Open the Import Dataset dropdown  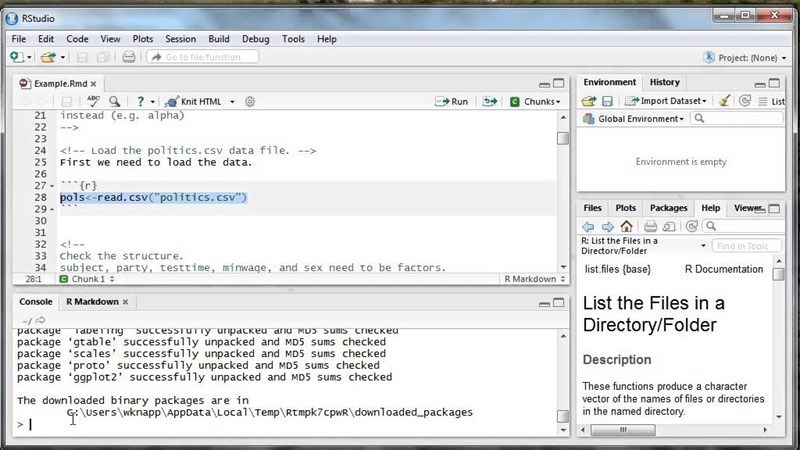click(666, 101)
